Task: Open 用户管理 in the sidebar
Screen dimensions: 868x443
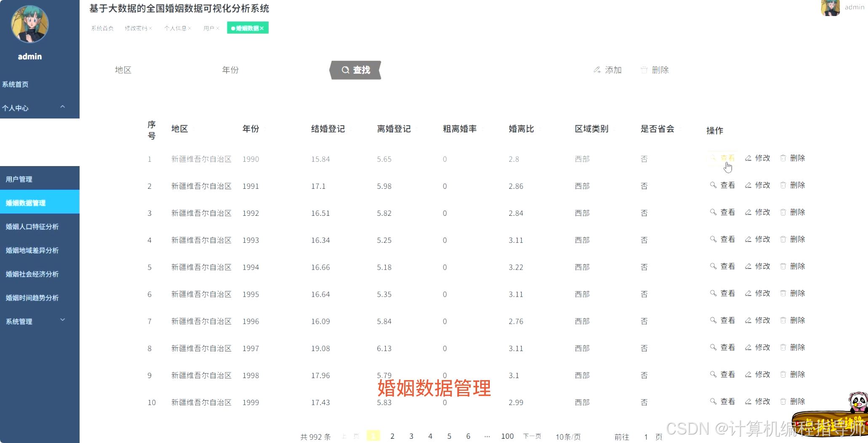Action: (40, 179)
